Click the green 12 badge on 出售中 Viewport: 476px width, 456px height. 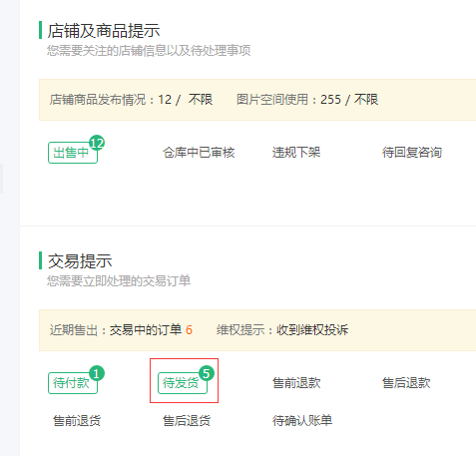[97, 143]
